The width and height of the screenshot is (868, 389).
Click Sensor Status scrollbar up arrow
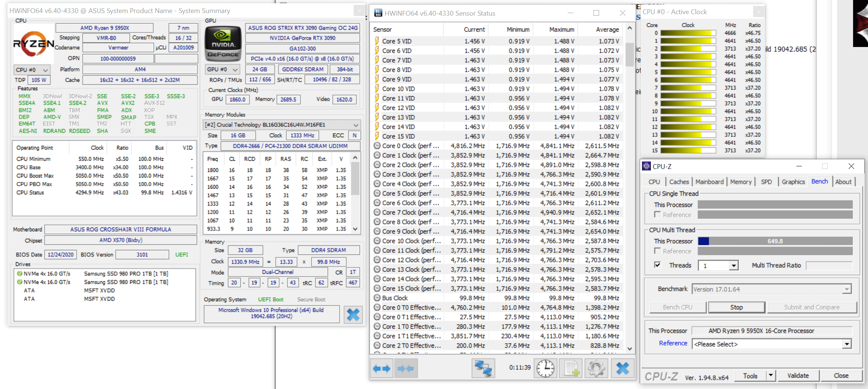click(630, 28)
